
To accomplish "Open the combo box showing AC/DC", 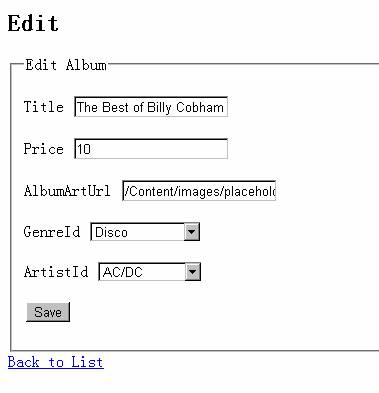I will (149, 272).
